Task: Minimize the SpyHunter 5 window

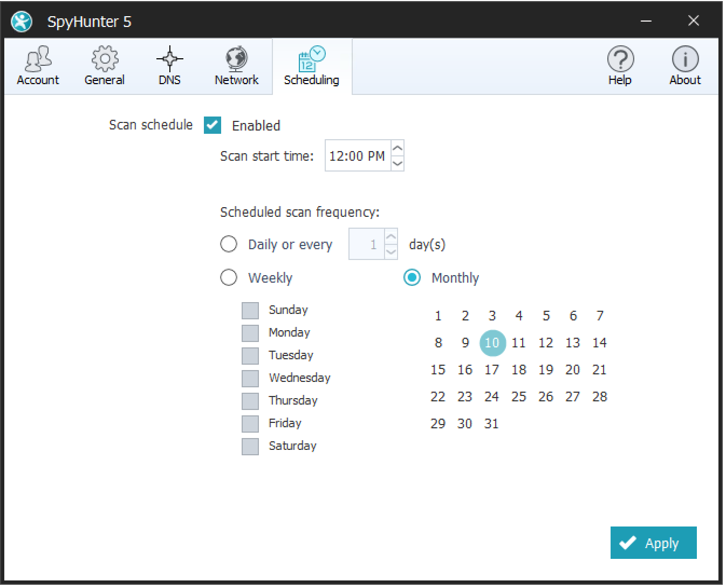Action: click(646, 21)
